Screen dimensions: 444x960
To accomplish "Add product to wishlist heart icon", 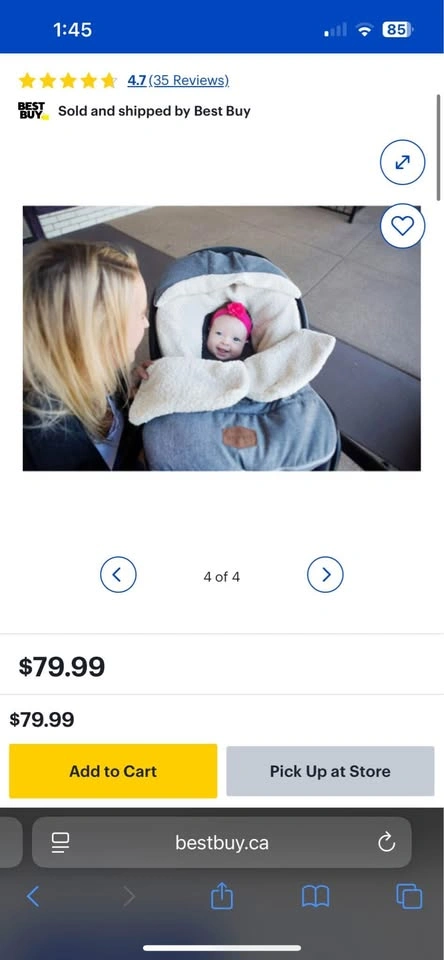I will [402, 226].
